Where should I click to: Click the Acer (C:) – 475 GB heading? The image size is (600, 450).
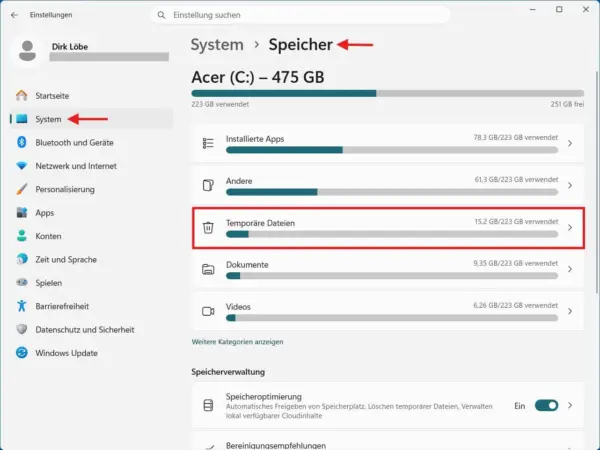pyautogui.click(x=258, y=77)
